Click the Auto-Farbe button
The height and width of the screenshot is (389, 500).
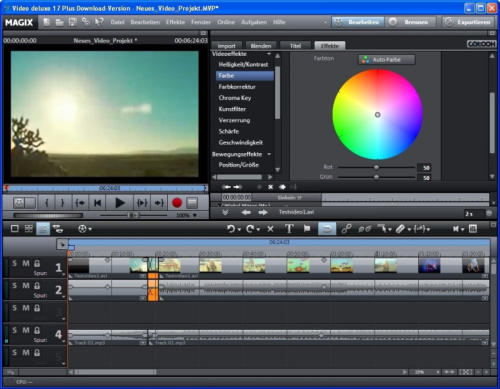(387, 60)
